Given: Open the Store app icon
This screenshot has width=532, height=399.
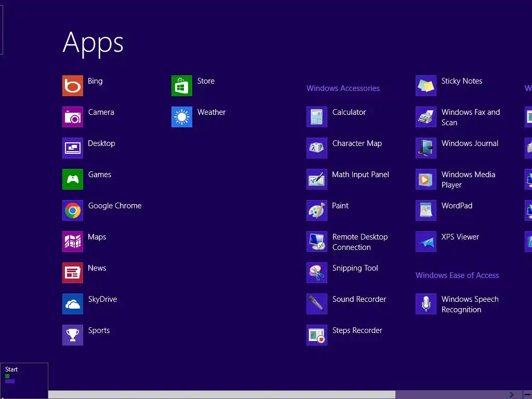Looking at the screenshot, I should tap(182, 86).
